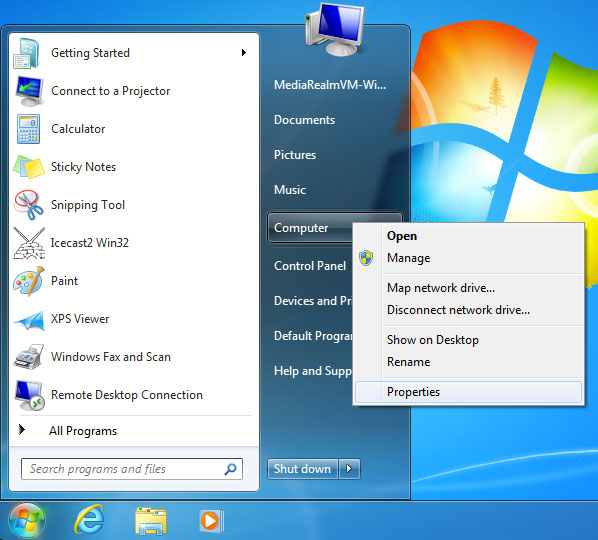598x540 pixels.
Task: Open the Getting Started program icon
Action: (27, 53)
